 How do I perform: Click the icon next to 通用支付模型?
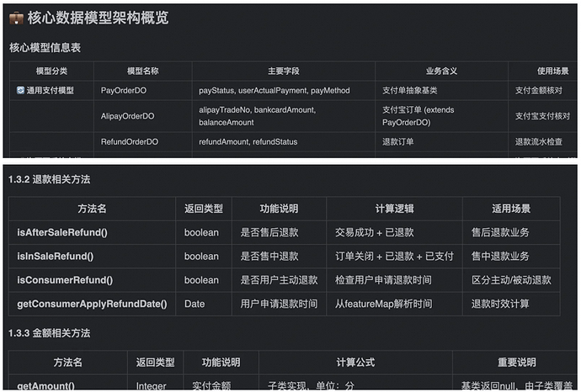pyautogui.click(x=20, y=90)
